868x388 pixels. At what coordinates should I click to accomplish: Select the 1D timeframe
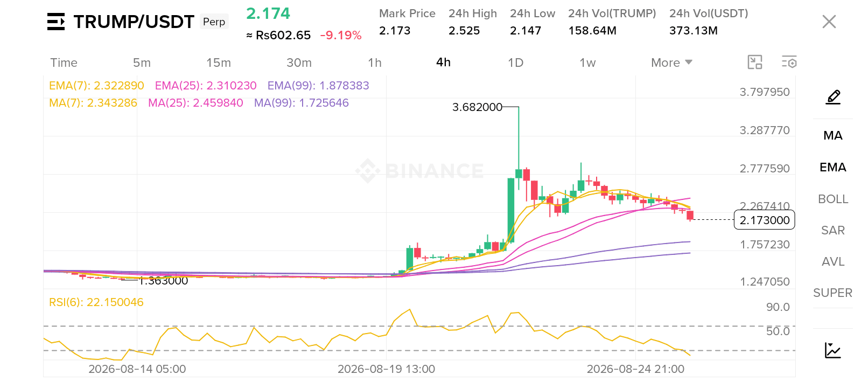[x=515, y=63]
